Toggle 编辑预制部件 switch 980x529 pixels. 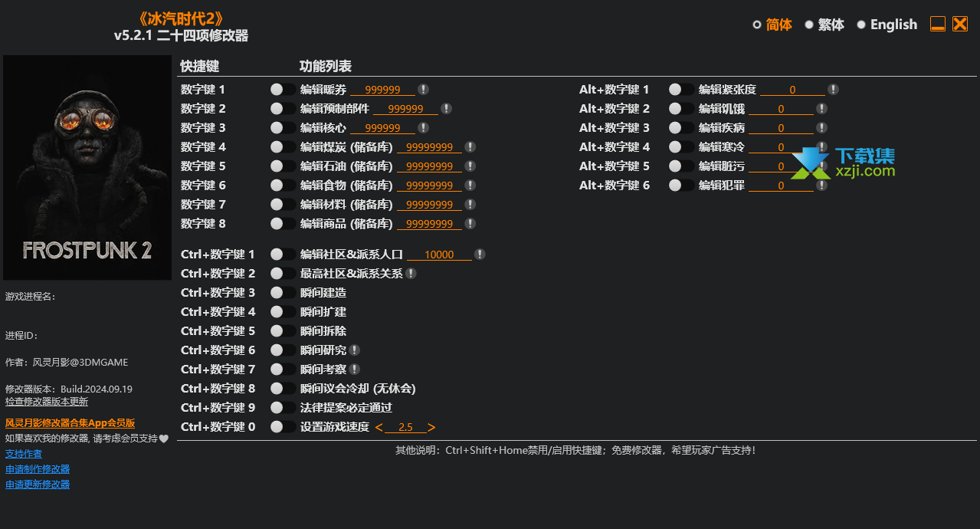[x=283, y=109]
